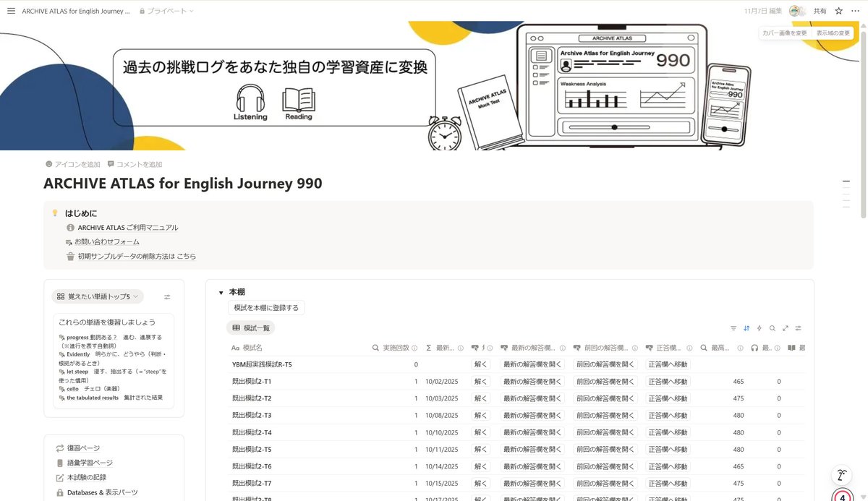Search within the 模試一覧 database
Viewport: 868px width, 501px height.
(x=772, y=328)
